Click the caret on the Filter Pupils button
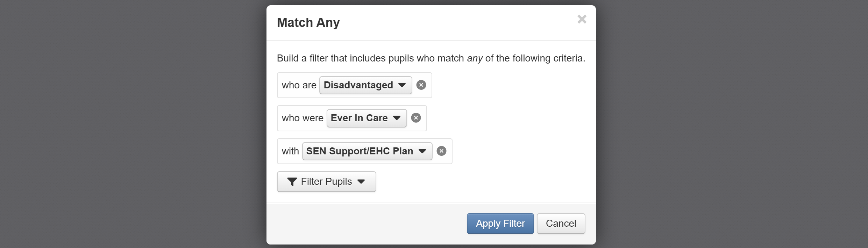This screenshot has width=868, height=248. pos(361,182)
